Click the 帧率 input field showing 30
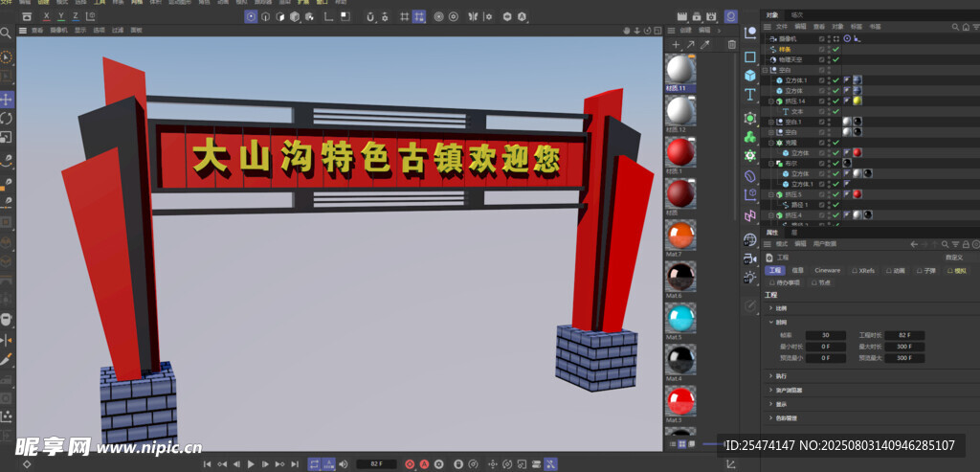This screenshot has height=472, width=980. (x=825, y=336)
